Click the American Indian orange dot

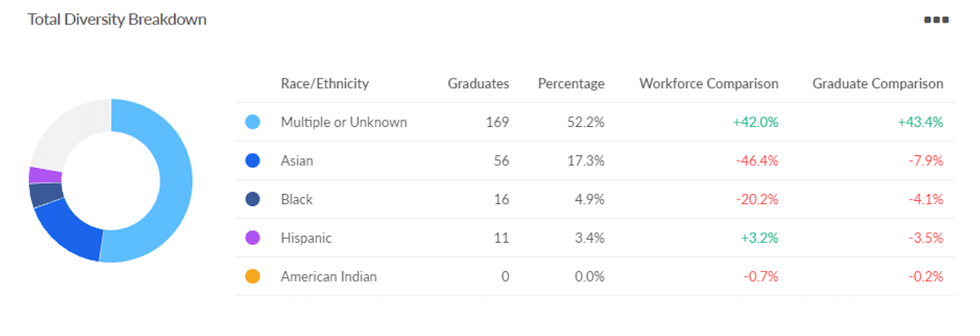pyautogui.click(x=252, y=277)
